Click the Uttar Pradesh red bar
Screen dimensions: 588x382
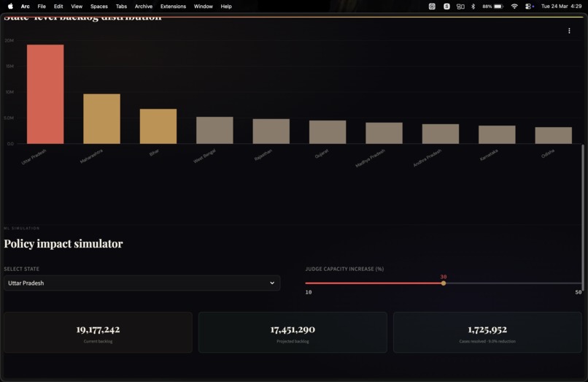45,94
